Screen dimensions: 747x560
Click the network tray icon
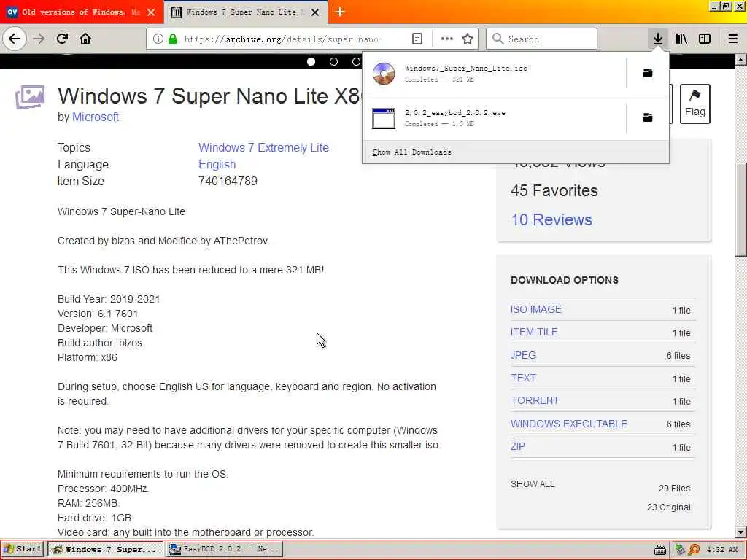(x=680, y=550)
